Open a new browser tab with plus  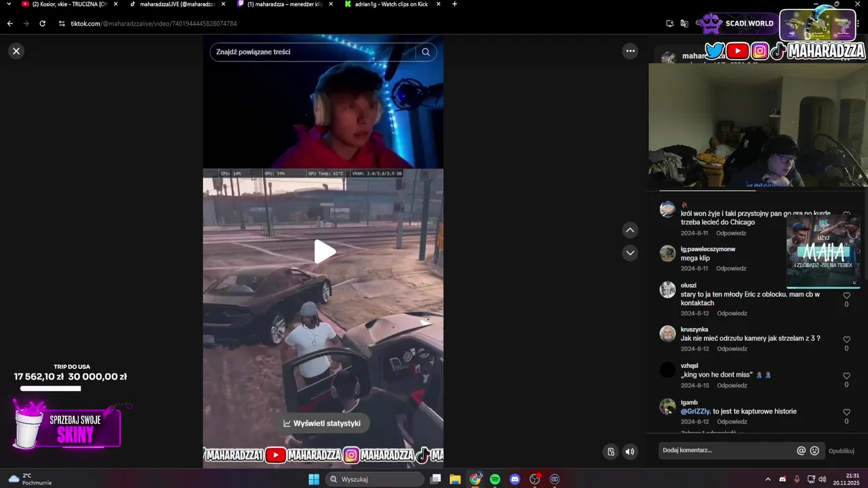tap(454, 4)
